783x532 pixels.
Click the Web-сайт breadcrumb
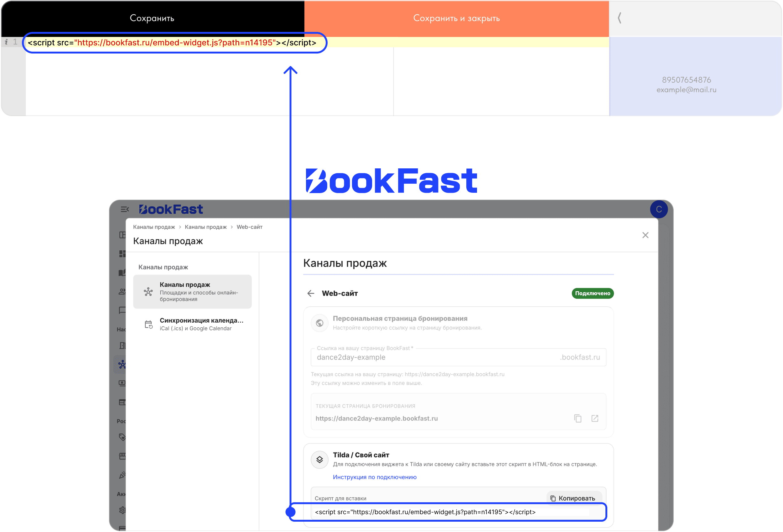pyautogui.click(x=249, y=227)
